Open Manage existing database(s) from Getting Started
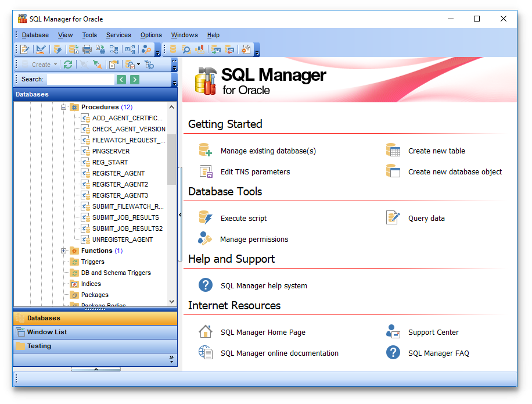532x404 pixels. pos(268,151)
